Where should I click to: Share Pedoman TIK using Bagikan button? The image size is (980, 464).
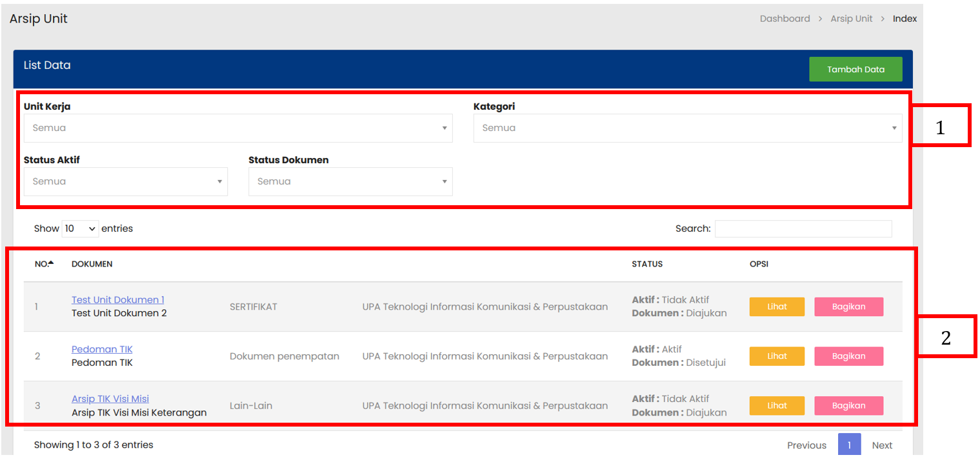848,356
